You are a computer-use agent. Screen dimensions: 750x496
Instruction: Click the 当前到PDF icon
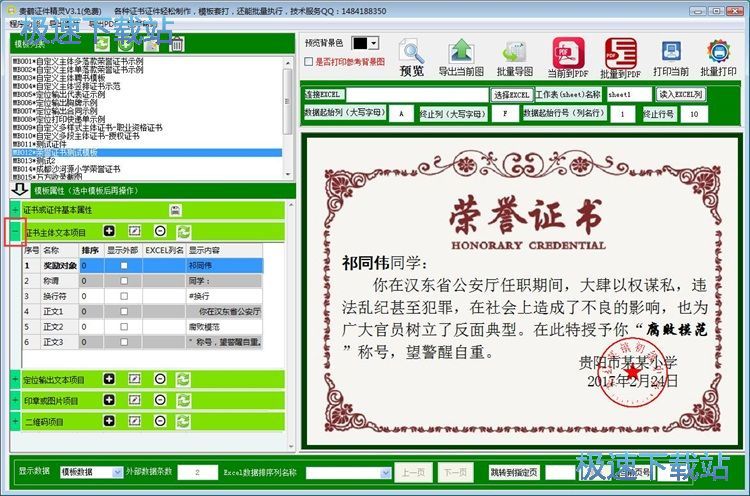tap(568, 53)
